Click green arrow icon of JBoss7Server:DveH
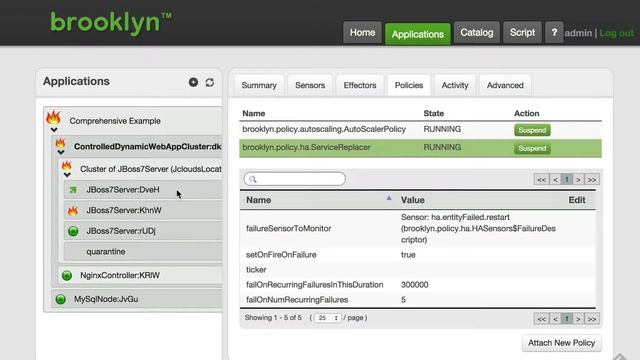Image resolution: width=640 pixels, height=360 pixels. coord(73,190)
